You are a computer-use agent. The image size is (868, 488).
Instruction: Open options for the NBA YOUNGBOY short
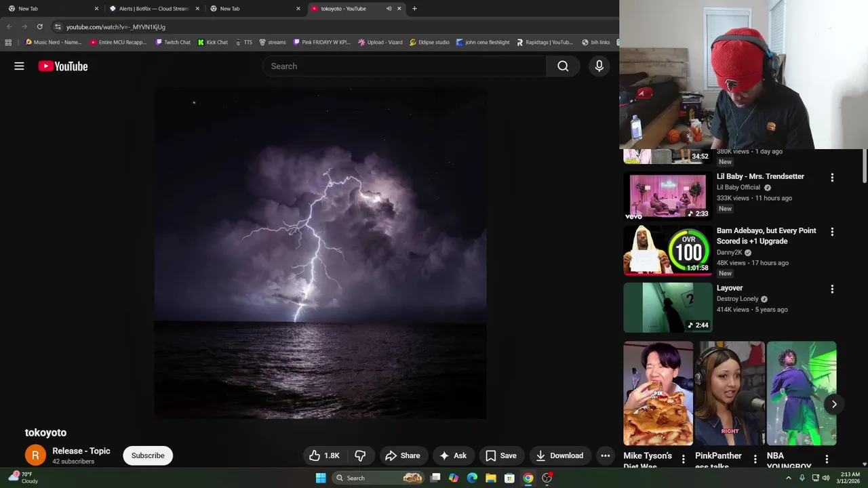[827, 459]
